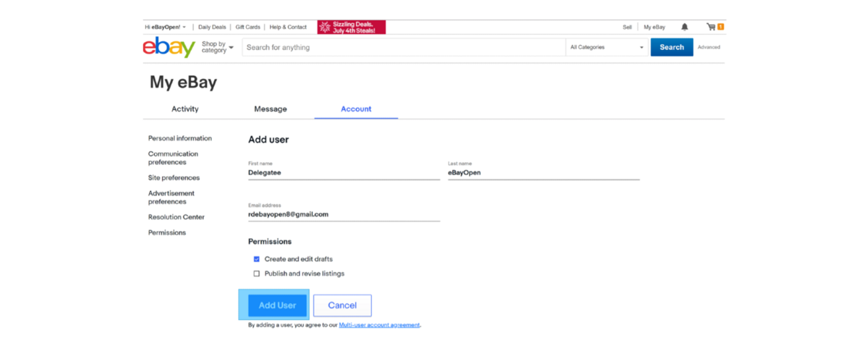The width and height of the screenshot is (868, 359).
Task: Open the Shop by category dropdown
Action: point(218,47)
